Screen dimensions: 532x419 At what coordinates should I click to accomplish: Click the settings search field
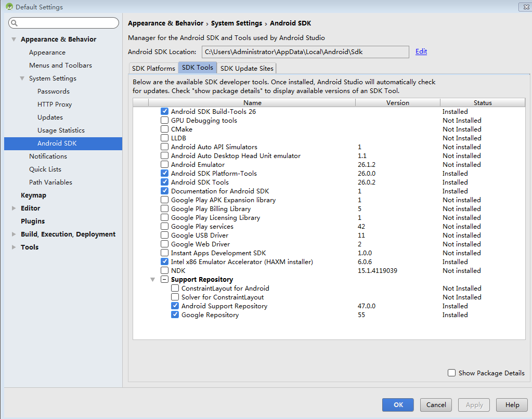click(x=64, y=23)
